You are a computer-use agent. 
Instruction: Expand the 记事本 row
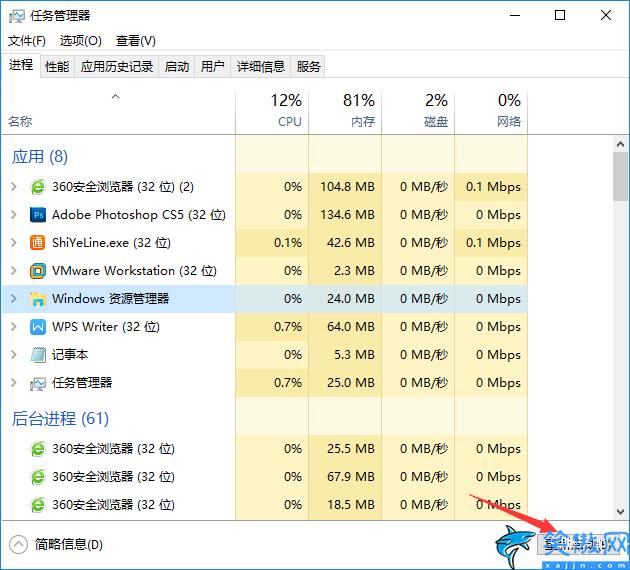click(14, 355)
